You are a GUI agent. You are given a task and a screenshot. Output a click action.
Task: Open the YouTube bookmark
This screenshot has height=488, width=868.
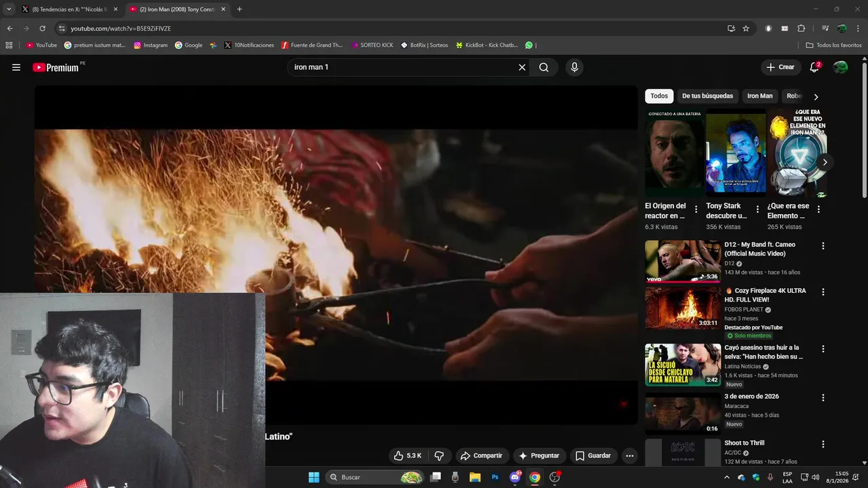[41, 45]
